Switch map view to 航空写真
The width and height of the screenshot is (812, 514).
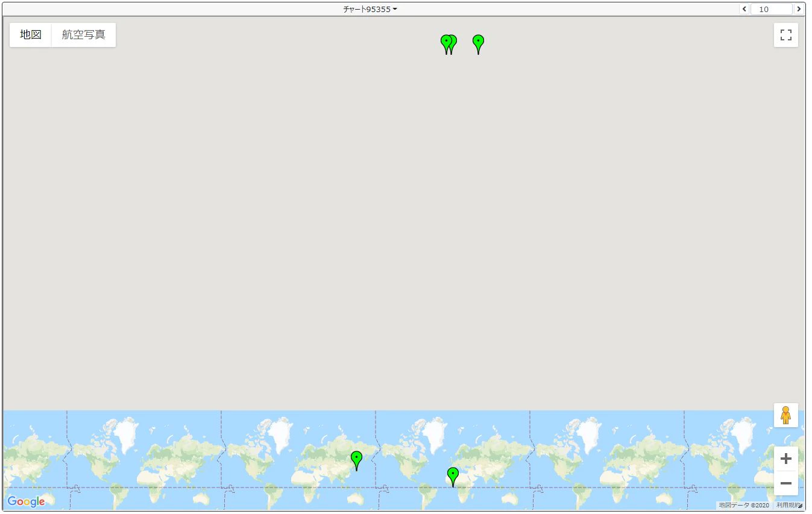84,35
